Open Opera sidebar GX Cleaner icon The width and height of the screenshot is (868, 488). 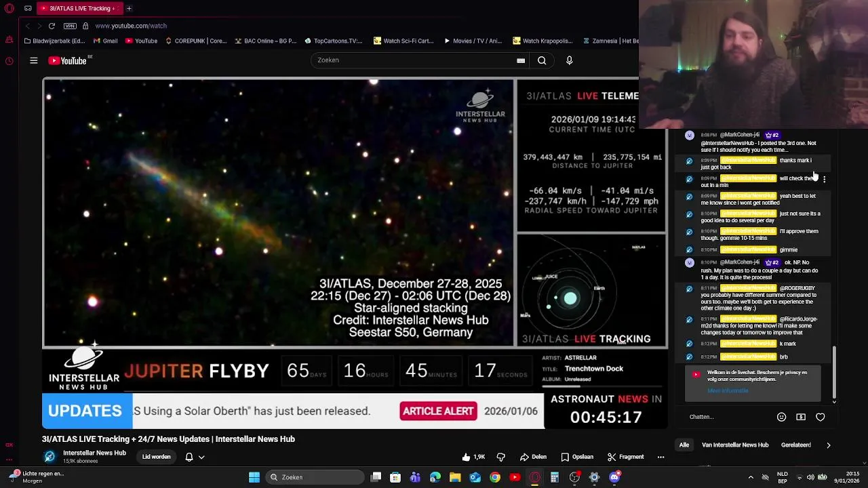tap(9, 40)
